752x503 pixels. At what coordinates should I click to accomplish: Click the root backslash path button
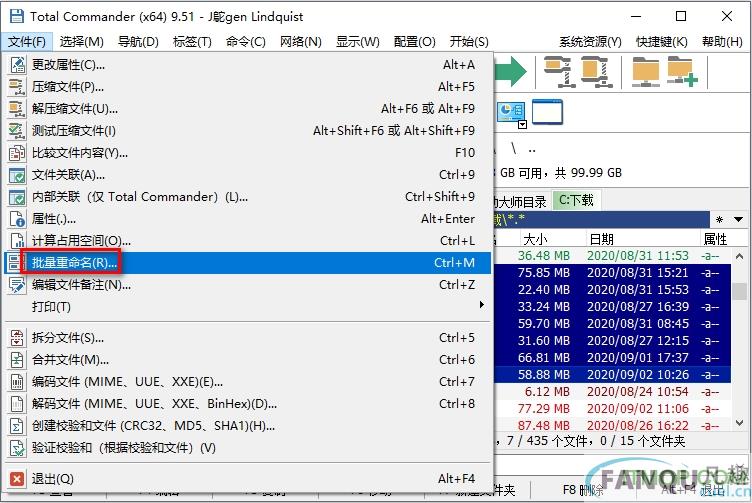(514, 149)
